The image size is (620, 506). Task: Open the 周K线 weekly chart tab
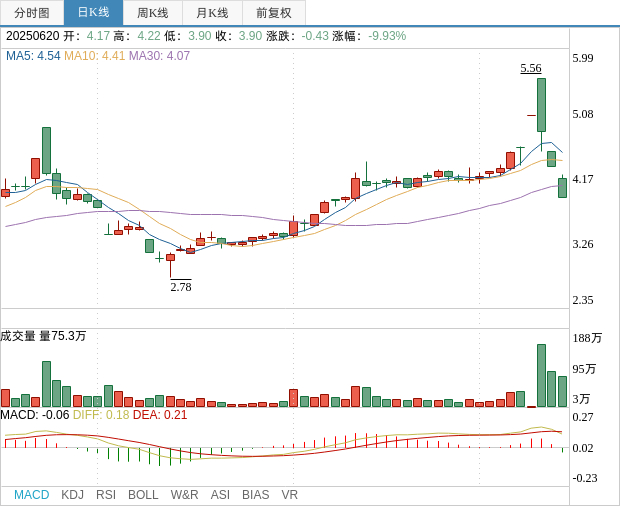(153, 13)
